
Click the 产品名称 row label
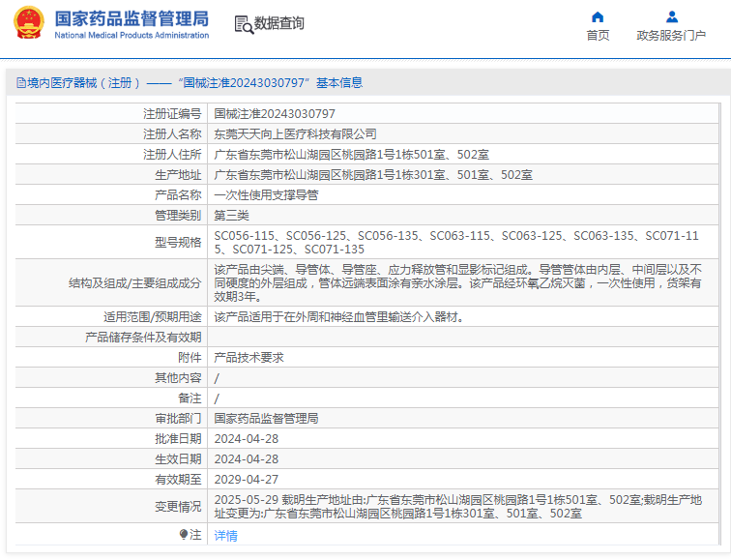tap(178, 195)
